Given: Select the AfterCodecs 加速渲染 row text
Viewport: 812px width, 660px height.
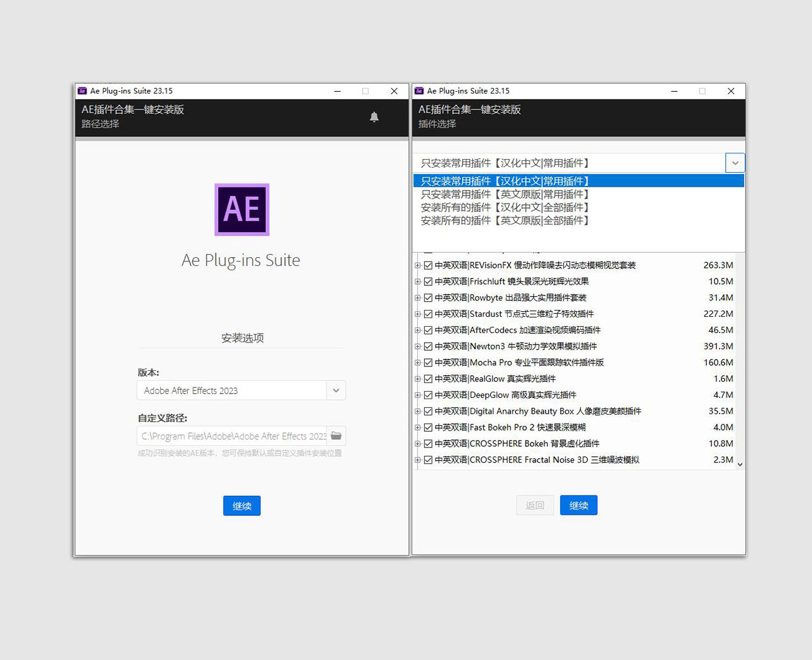Looking at the screenshot, I should (x=518, y=330).
